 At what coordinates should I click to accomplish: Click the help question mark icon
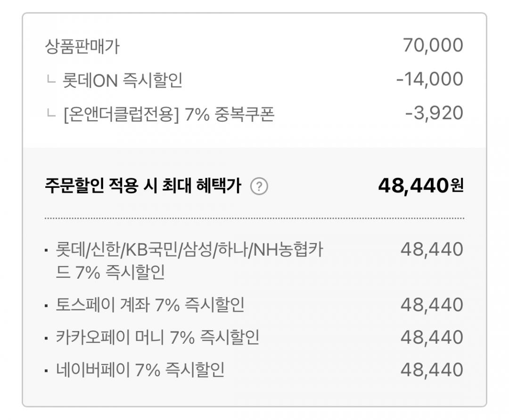point(259,187)
